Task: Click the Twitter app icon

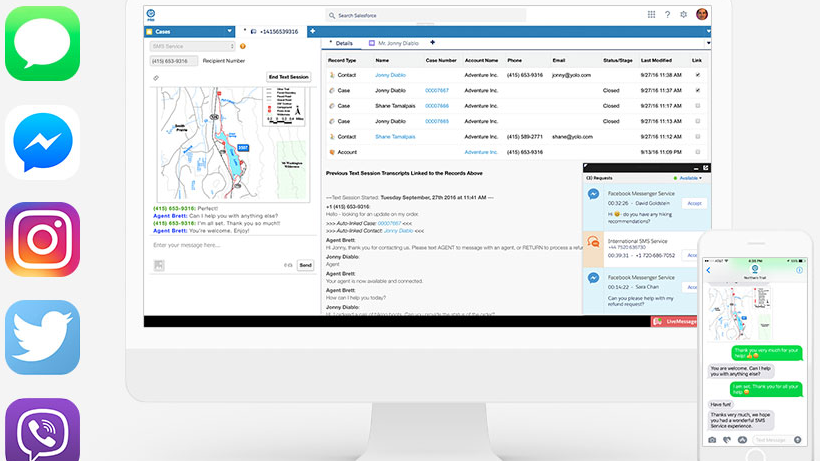Action: (x=42, y=337)
